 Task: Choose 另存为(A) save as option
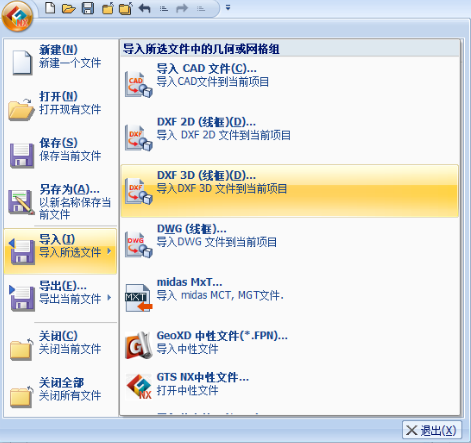pyautogui.click(x=60, y=202)
